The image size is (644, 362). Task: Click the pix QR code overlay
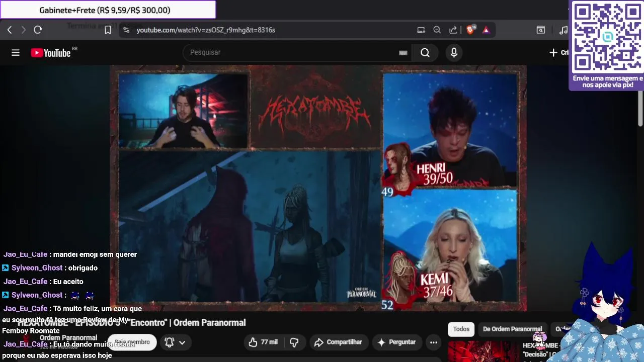[607, 37]
